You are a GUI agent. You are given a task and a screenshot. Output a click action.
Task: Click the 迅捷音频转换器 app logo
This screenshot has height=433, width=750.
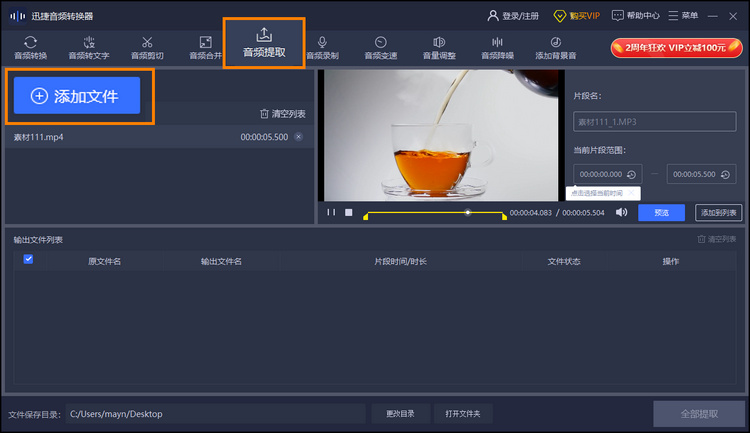(x=18, y=16)
